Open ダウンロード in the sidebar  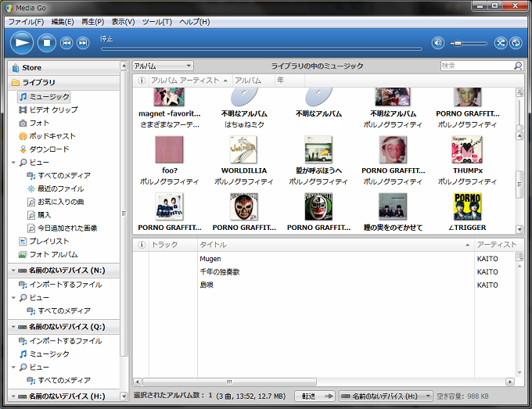[45, 149]
